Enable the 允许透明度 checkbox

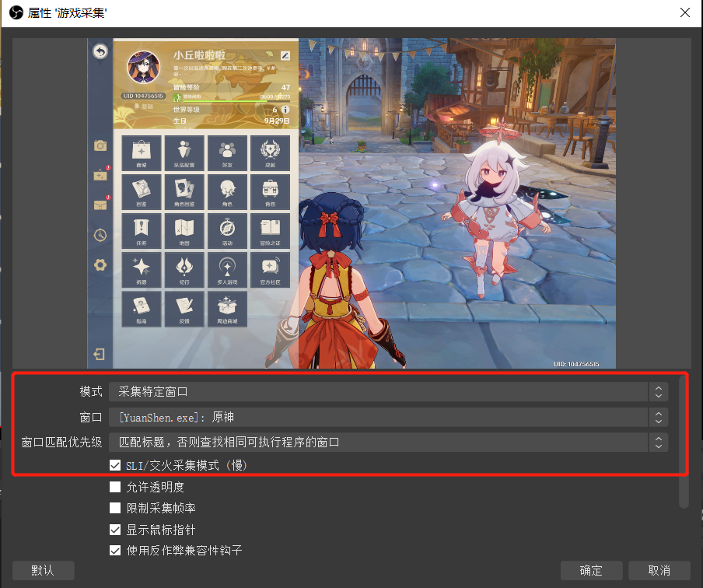(115, 487)
